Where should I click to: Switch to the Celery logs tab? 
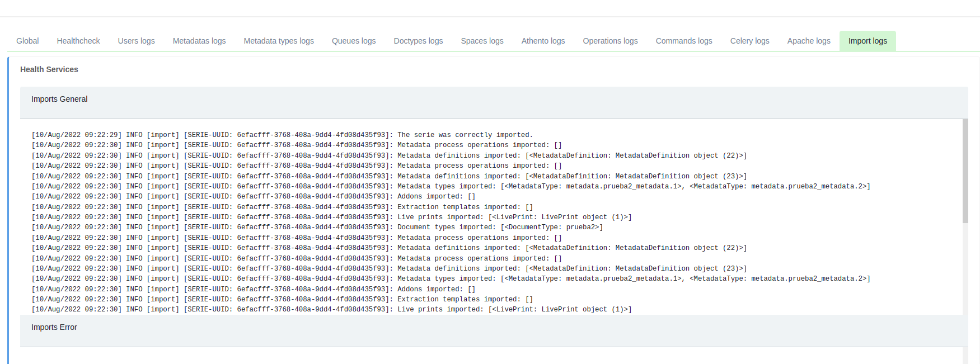(749, 41)
